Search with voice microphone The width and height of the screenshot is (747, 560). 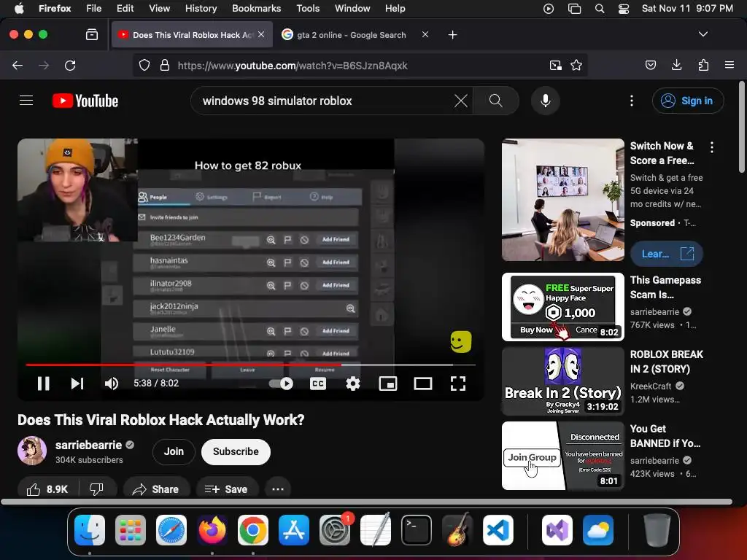click(546, 101)
